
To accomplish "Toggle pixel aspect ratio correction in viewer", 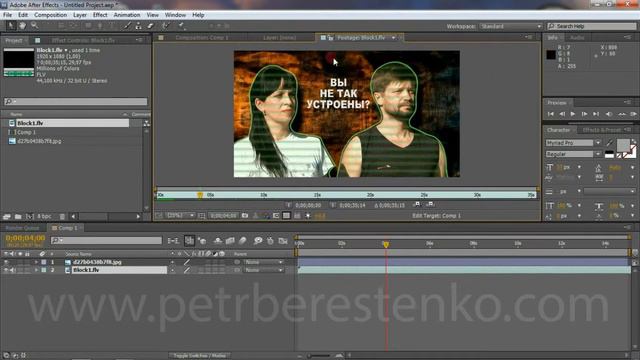I will [x=297, y=216].
